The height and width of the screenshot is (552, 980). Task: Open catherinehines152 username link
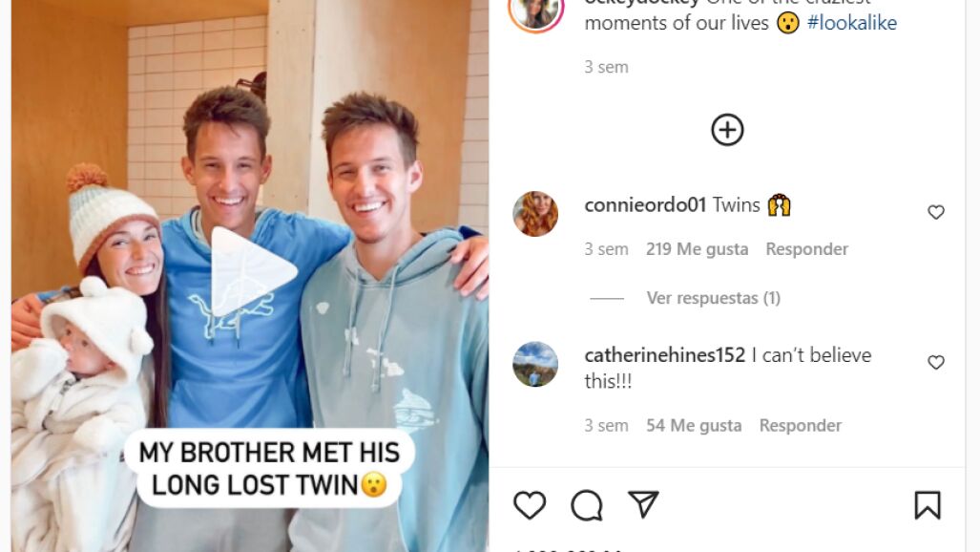pos(665,355)
